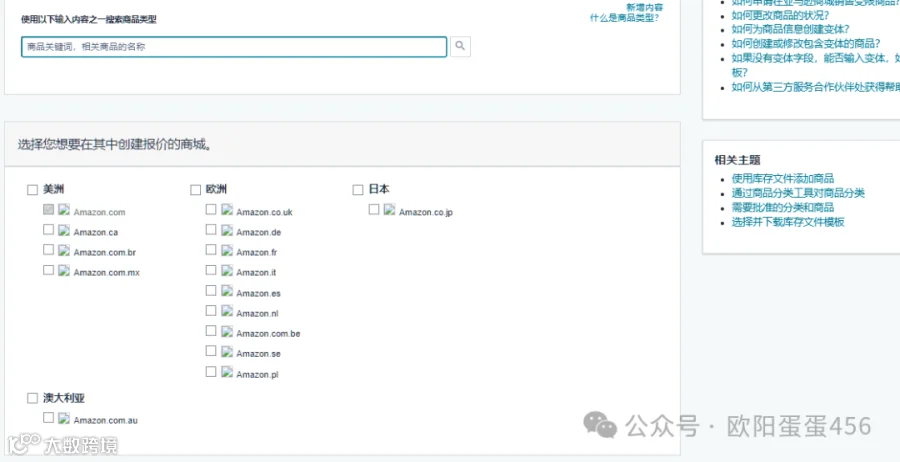The height and width of the screenshot is (462, 900).
Task: Select the Amazon.fr checkbox
Action: (211, 250)
